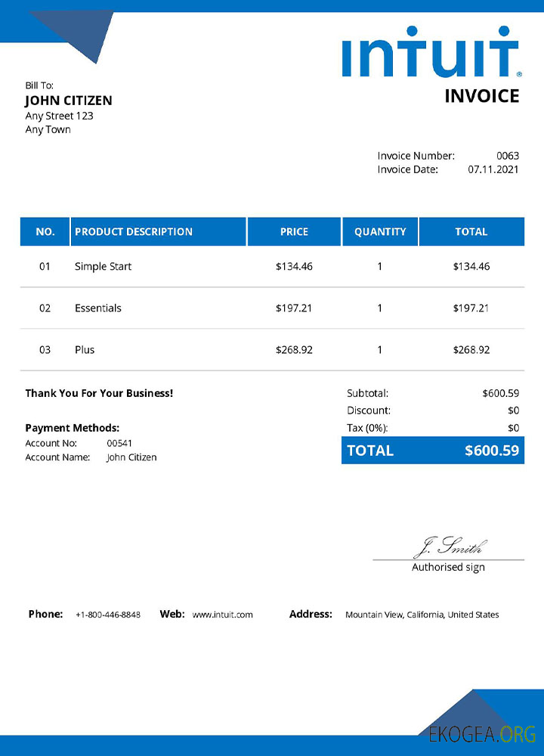Click the EKOGEA.ORG watermark
The height and width of the screenshot is (756, 544).
pos(482,733)
